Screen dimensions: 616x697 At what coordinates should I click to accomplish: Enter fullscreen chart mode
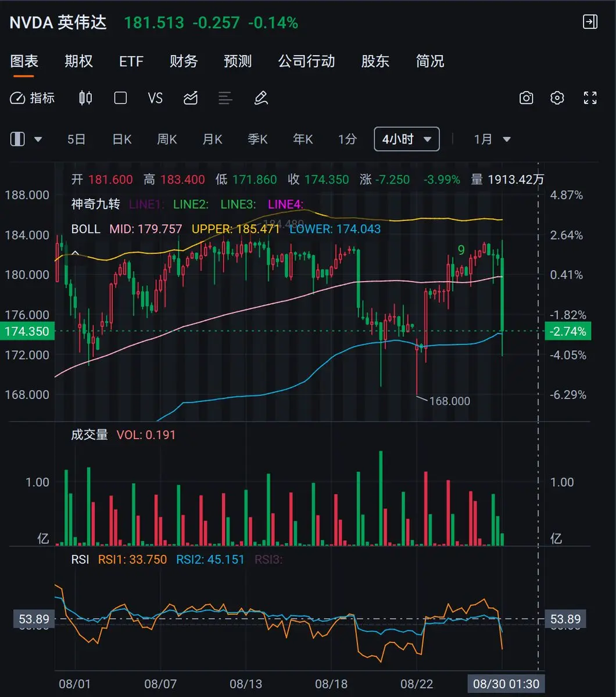pyautogui.click(x=590, y=98)
